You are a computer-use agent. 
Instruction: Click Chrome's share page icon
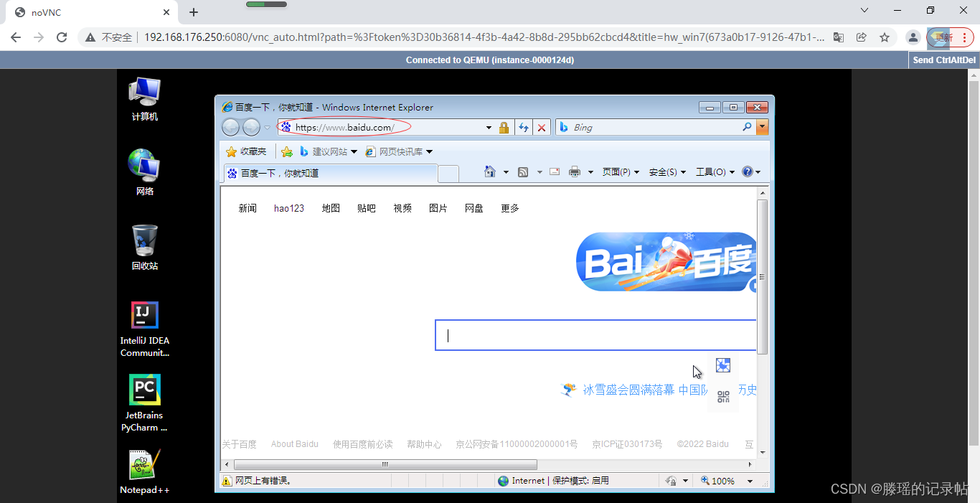(x=861, y=37)
